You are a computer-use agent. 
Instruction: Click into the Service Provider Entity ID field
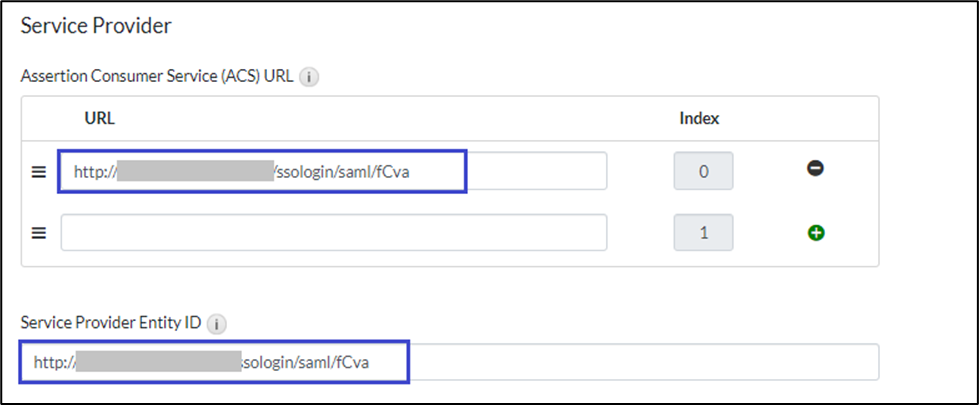coord(640,362)
